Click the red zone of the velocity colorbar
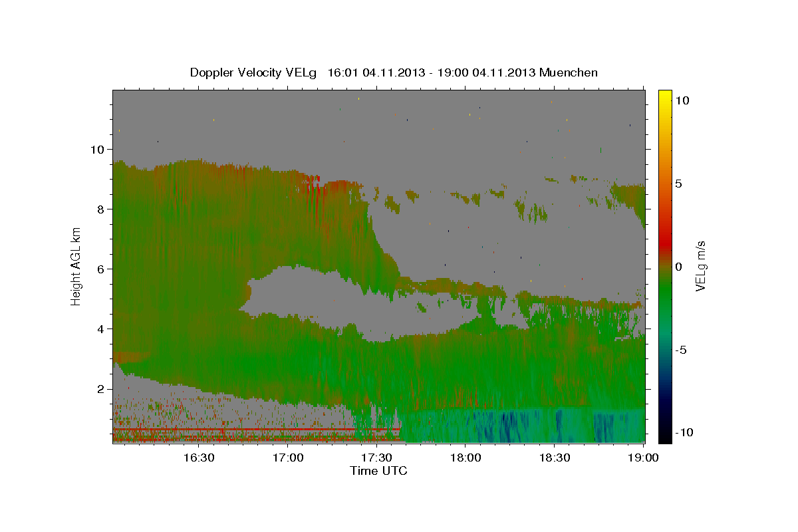 (665, 243)
